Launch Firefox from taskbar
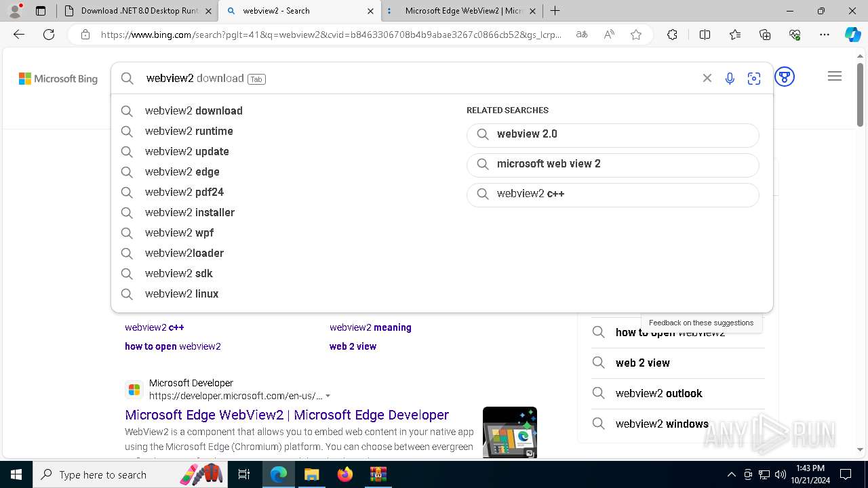This screenshot has width=868, height=488. pos(345,474)
